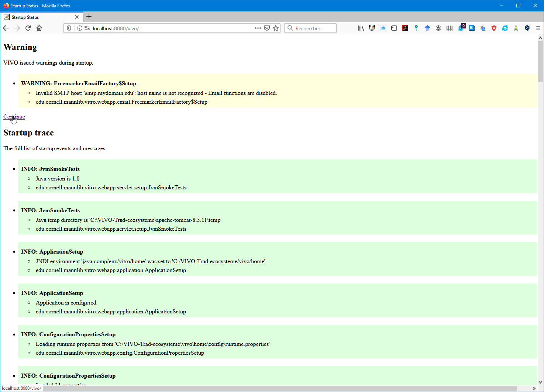Viewport: 544px width, 392px height.
Task: Focus the Rechercher search box
Action: [310, 28]
